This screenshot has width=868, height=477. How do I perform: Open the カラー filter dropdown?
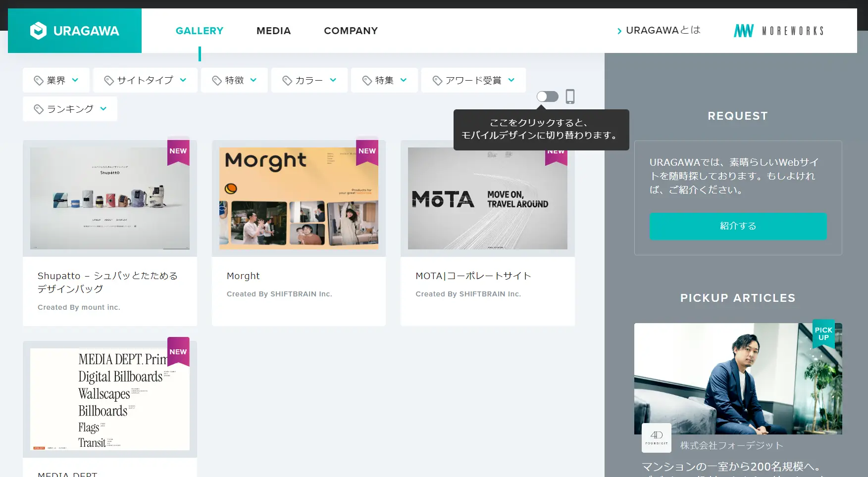coord(309,80)
